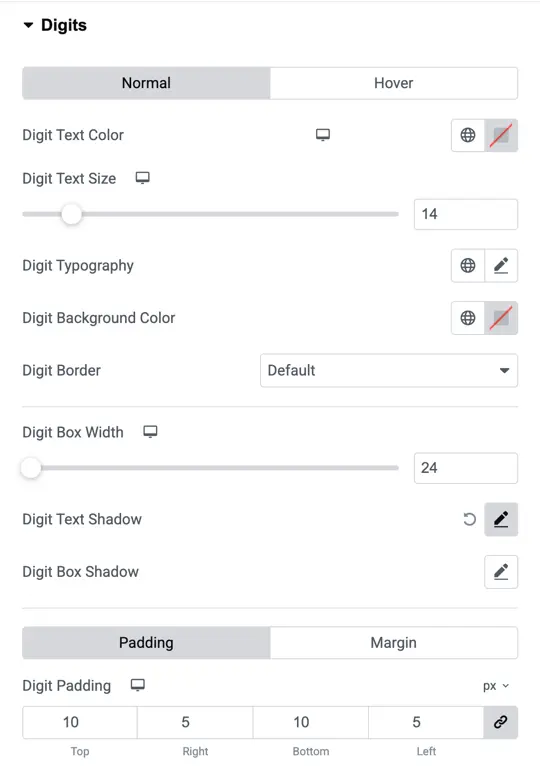This screenshot has width=540, height=766.
Task: Open Digit Box Shadow pencil editor
Action: (x=501, y=572)
